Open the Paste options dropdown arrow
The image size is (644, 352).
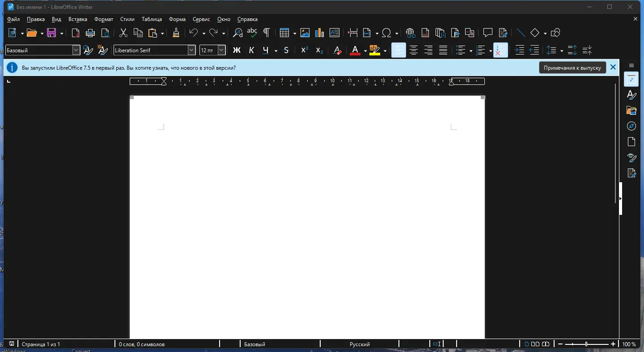coord(162,33)
